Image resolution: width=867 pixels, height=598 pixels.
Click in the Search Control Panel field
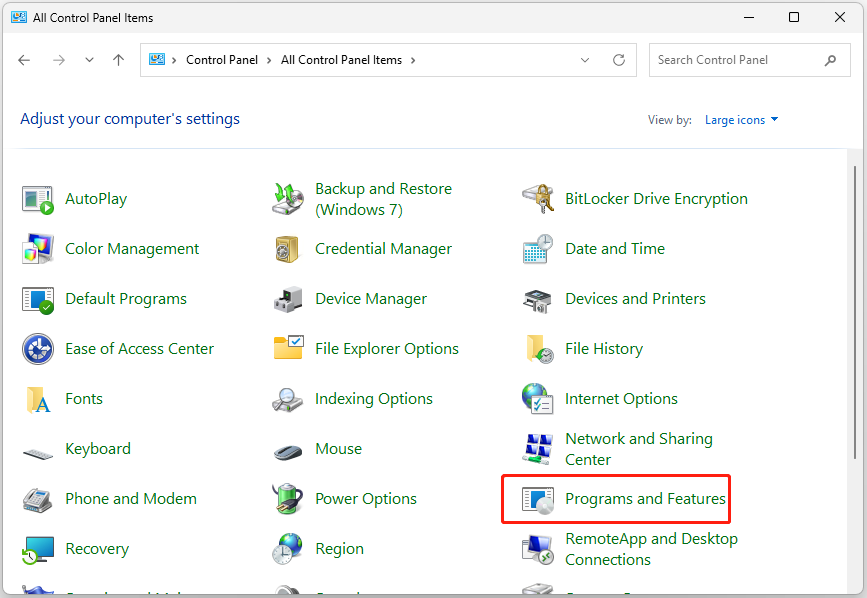pyautogui.click(x=735, y=60)
